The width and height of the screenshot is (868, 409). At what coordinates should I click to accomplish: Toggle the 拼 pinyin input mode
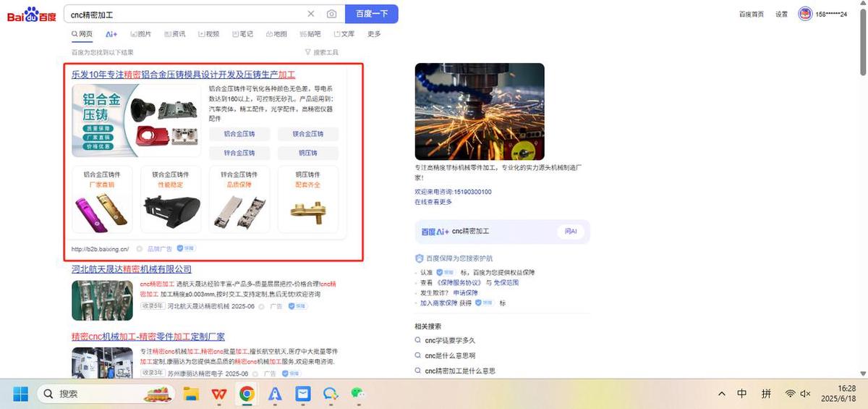[x=766, y=394]
